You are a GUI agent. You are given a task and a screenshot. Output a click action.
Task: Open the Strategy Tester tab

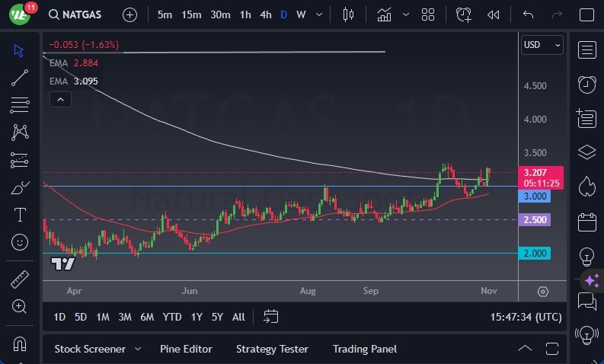click(x=272, y=349)
